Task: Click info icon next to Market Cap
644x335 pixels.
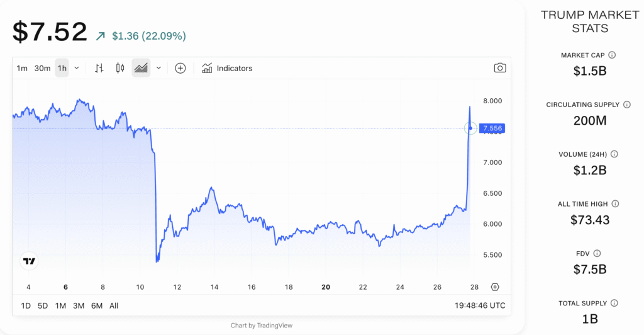Action: (x=612, y=55)
